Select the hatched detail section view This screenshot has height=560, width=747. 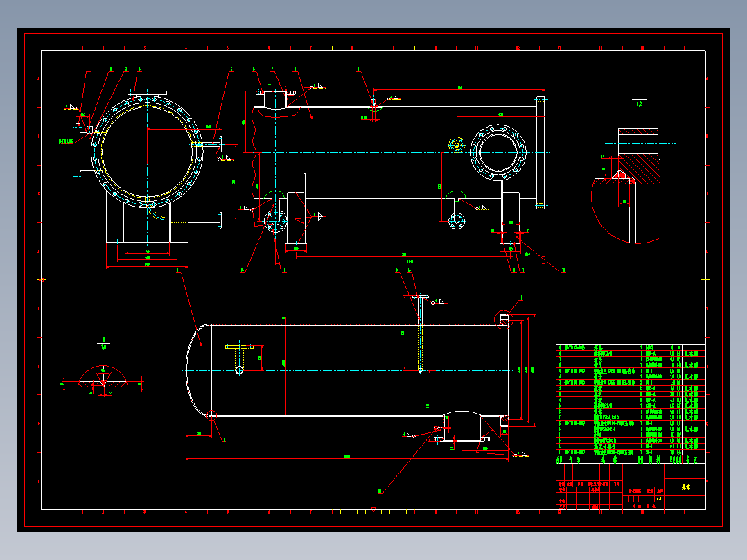(626, 186)
